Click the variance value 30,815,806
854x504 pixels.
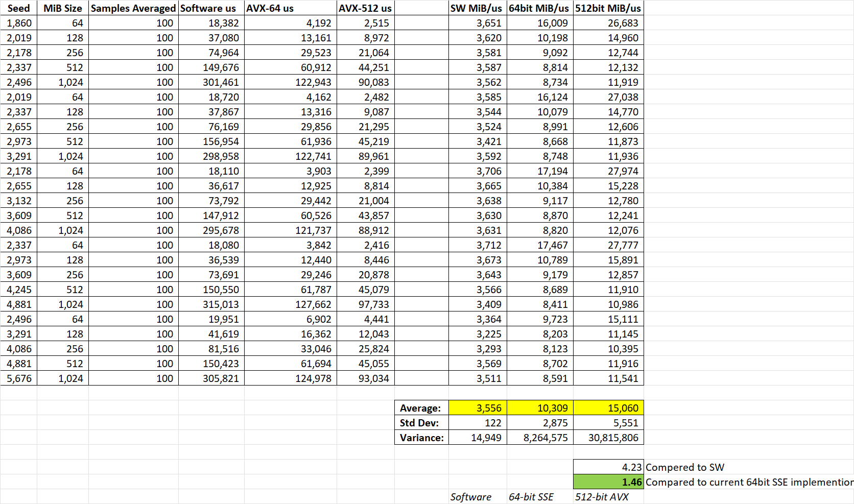coord(608,438)
